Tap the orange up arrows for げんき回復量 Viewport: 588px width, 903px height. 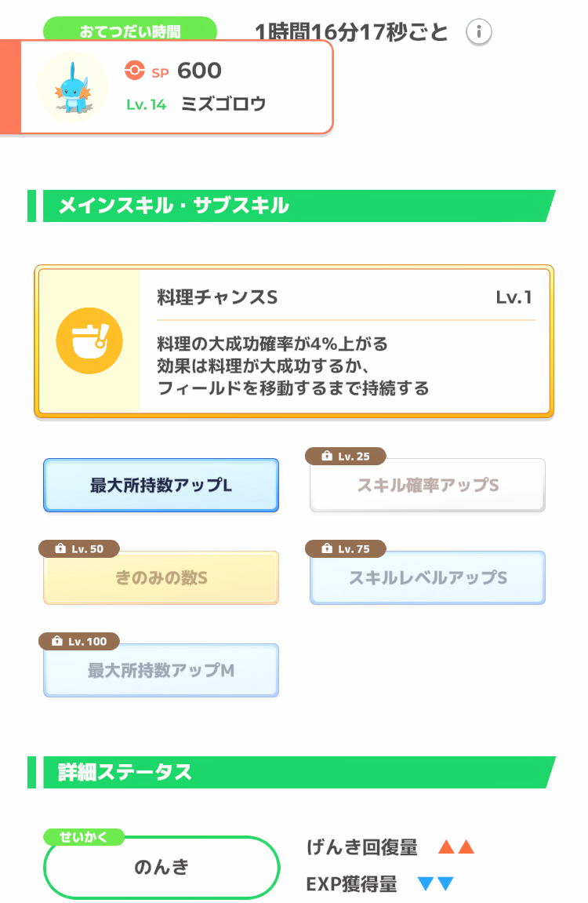point(456,847)
